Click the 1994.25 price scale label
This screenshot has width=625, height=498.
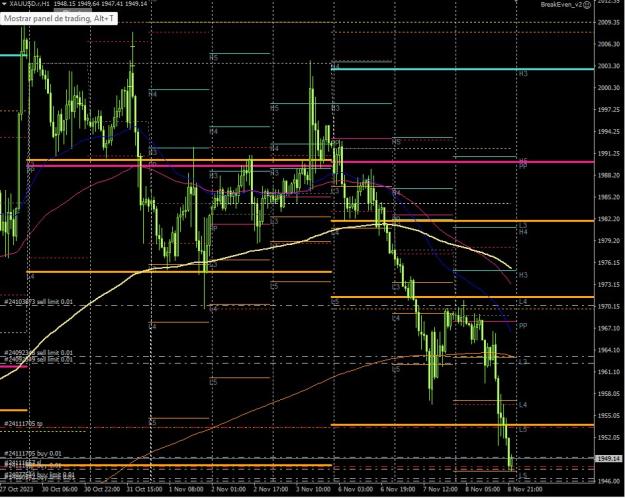click(609, 132)
